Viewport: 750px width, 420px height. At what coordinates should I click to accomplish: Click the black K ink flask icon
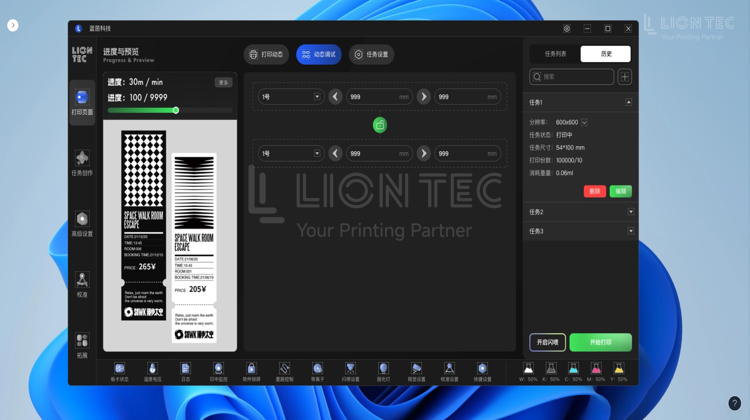(551, 368)
